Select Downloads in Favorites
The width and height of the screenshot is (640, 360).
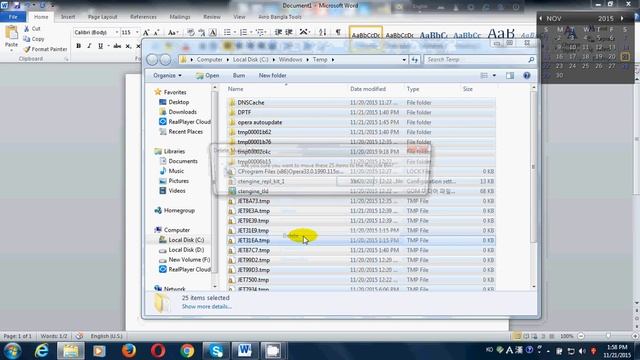tap(182, 112)
